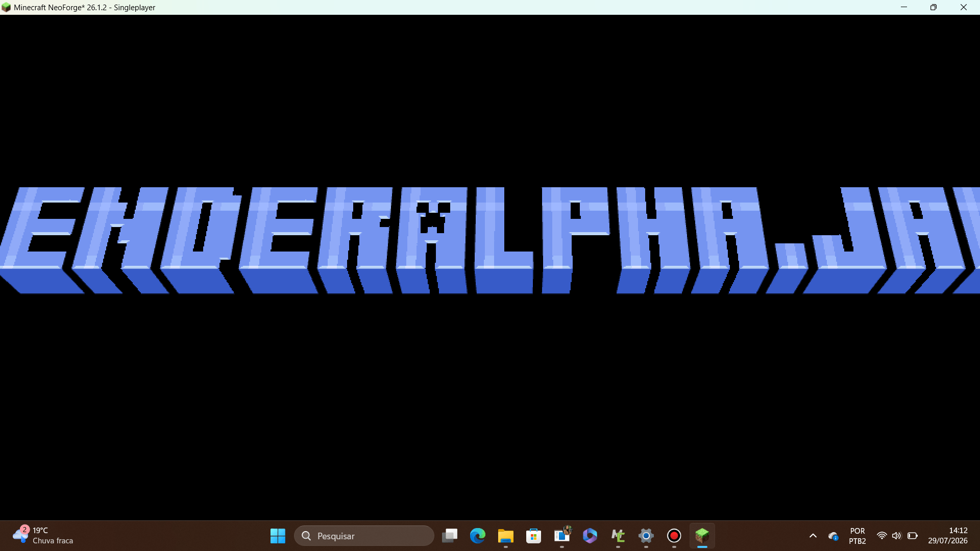980x551 pixels.
Task: Expand the hidden system tray icons chevron
Action: pos(813,536)
